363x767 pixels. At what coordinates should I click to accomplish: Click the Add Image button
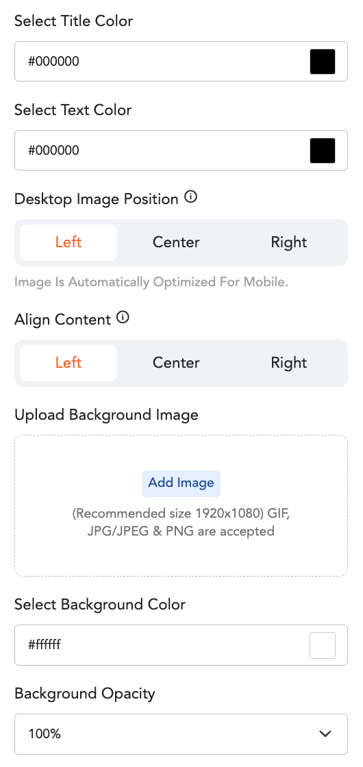[x=181, y=483]
